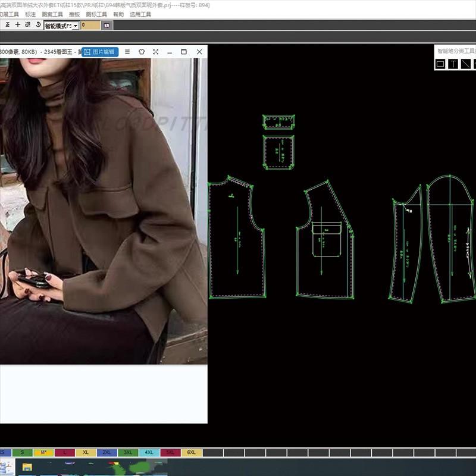Image resolution: width=476 pixels, height=476 pixels.
Task: Open the 智能模式 mode dropdown
Action: click(x=62, y=26)
